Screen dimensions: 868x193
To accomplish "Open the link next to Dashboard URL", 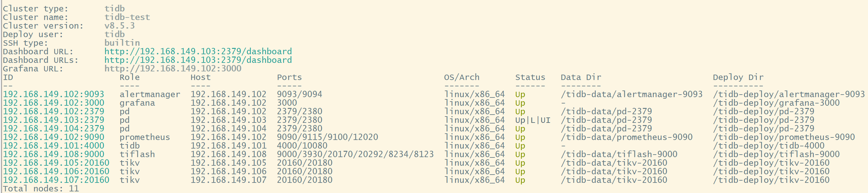I will [x=198, y=52].
